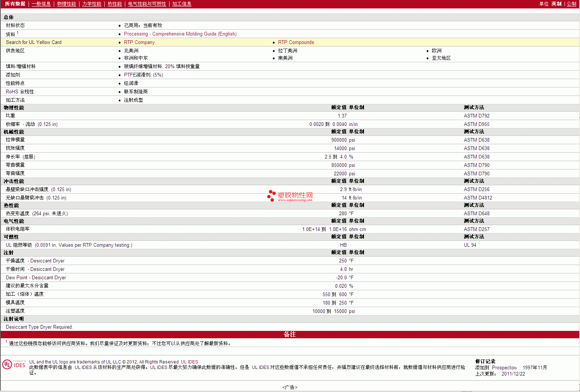Image resolution: width=580 pixels, height=392 pixels.
Task: Click 建议的最大水分含量 label
Action: [x=27, y=285]
